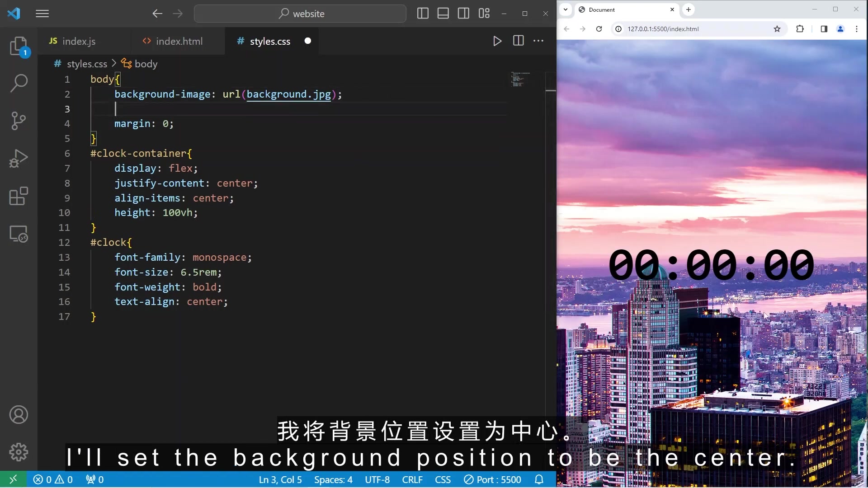Click the background.jpg link in code

(289, 94)
